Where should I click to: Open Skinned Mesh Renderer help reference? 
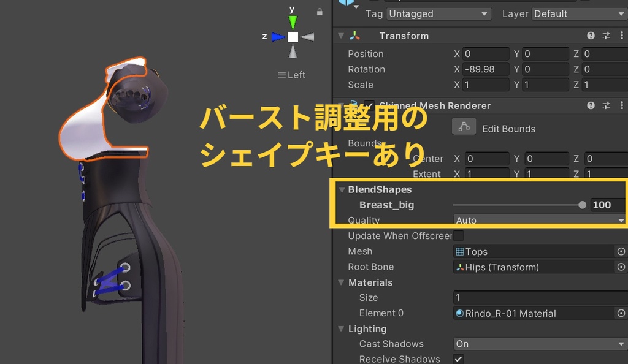click(591, 105)
